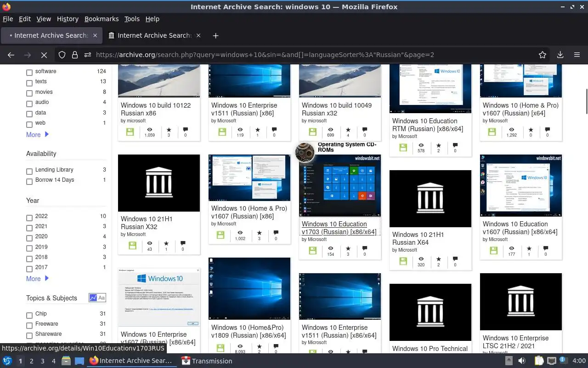This screenshot has width=588, height=368.
Task: Click the network connection tray icon
Action: coord(551,361)
